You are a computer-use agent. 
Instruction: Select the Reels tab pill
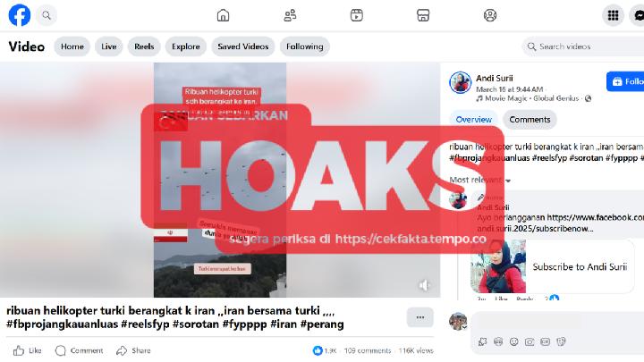coord(144,46)
